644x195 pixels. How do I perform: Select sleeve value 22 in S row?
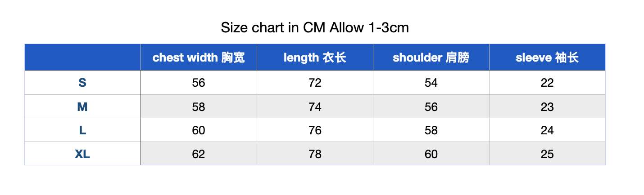tap(547, 83)
